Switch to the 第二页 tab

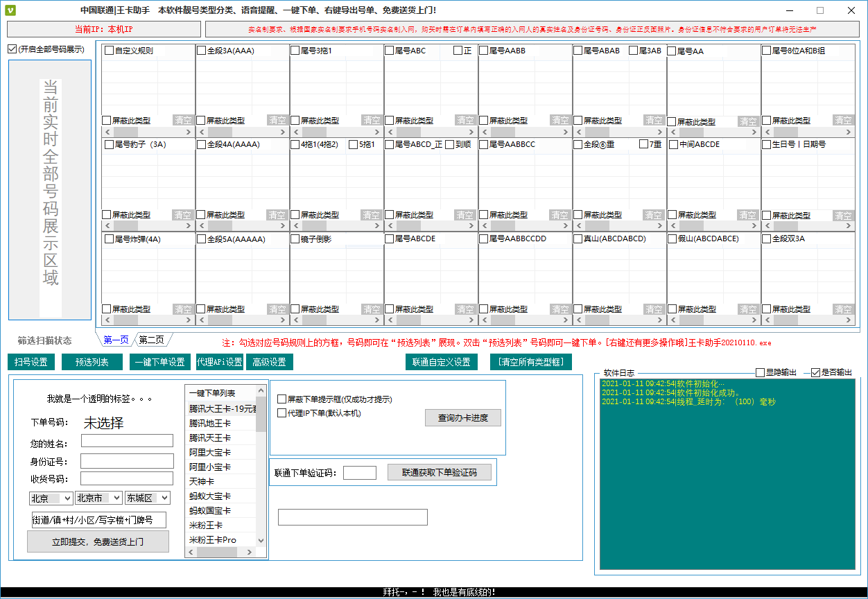(x=151, y=340)
